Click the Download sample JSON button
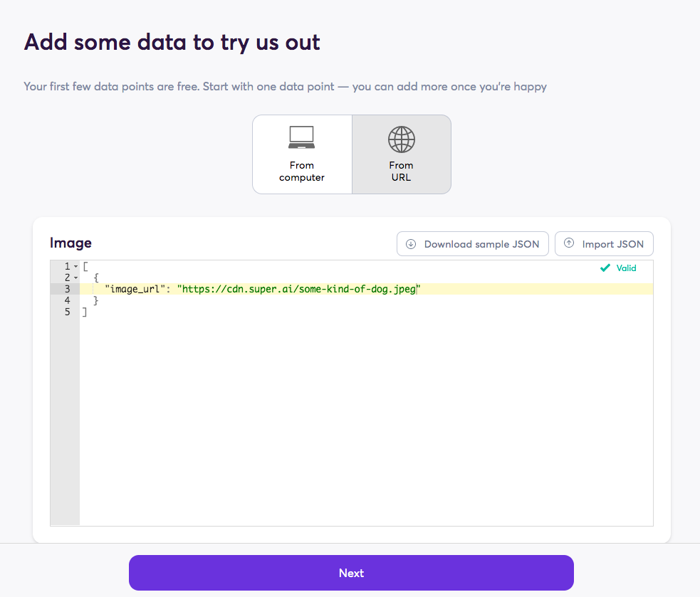The image size is (700, 597). pos(472,243)
